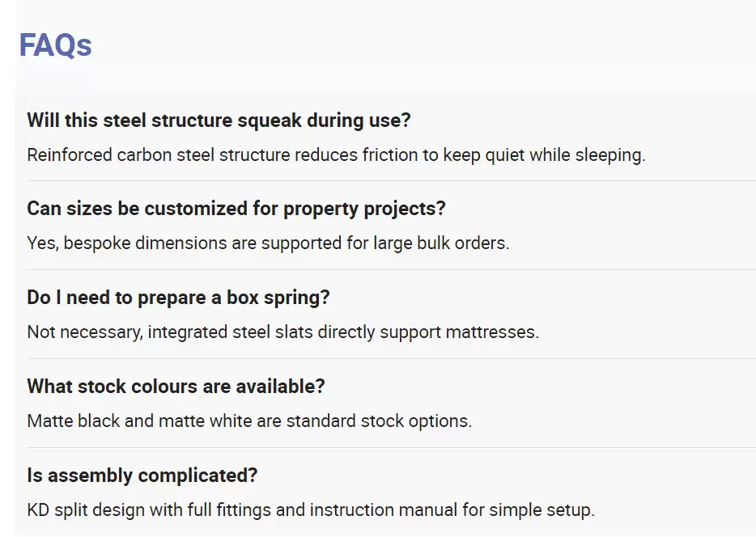756x537 pixels.
Task: Open the assembly complicated question
Action: click(x=142, y=476)
